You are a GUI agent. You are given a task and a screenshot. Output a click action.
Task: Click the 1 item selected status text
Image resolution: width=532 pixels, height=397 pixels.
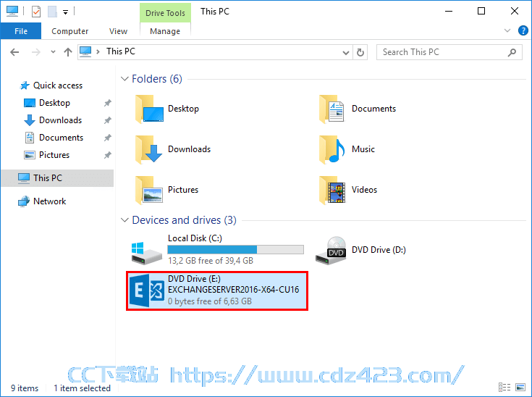82,388
